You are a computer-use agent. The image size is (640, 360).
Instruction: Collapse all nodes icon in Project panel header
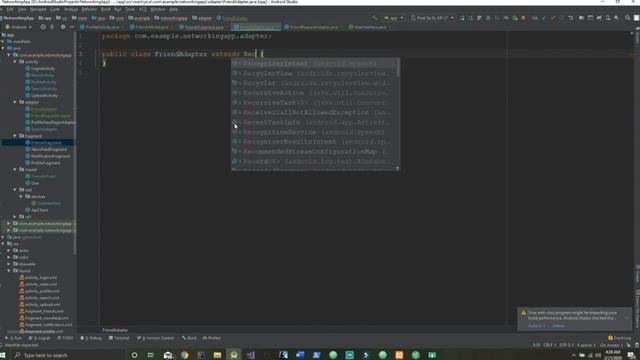tap(52, 27)
